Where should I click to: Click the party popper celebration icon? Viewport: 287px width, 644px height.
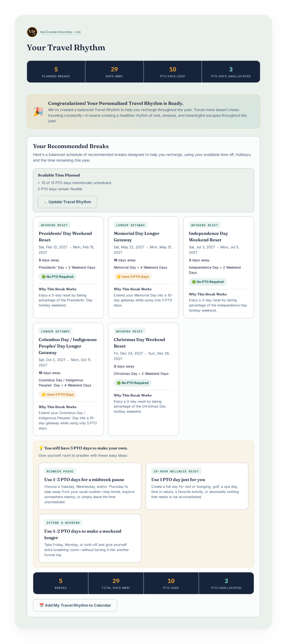[x=38, y=111]
